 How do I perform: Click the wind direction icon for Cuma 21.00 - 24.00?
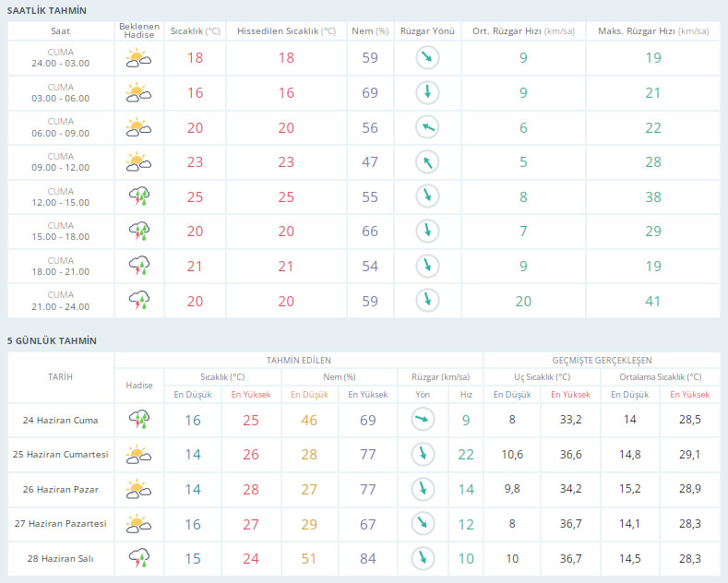click(x=426, y=300)
